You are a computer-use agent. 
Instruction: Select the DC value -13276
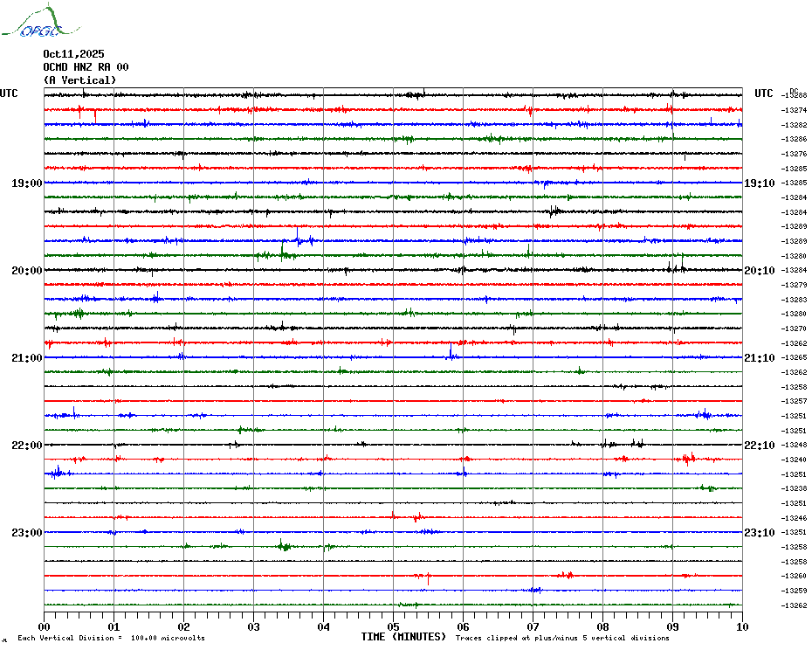pyautogui.click(x=795, y=154)
